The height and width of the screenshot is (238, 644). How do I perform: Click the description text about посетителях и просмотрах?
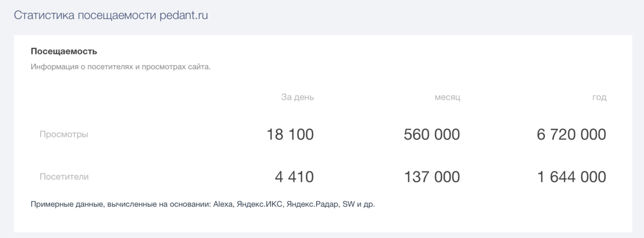click(121, 68)
